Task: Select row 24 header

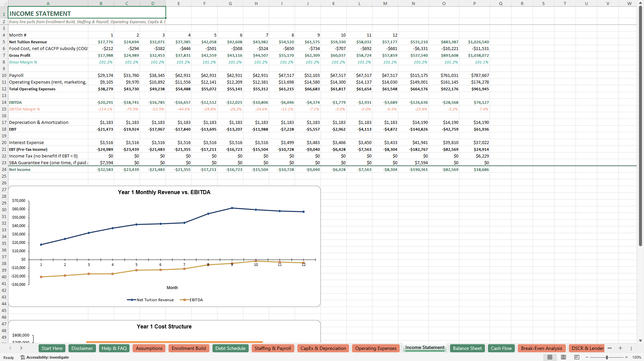Action: [4, 170]
